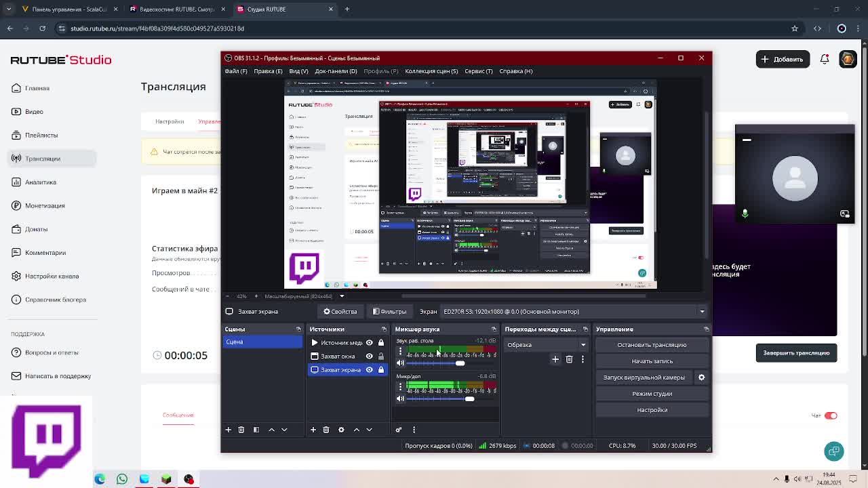Open the Сервис menu in OBS
The image size is (868, 488).
pos(479,71)
